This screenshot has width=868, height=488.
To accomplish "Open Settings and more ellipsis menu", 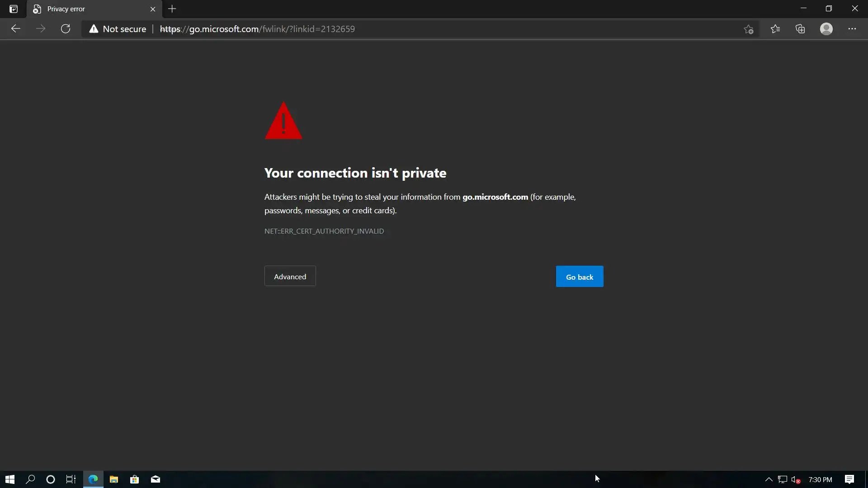I will (852, 29).
